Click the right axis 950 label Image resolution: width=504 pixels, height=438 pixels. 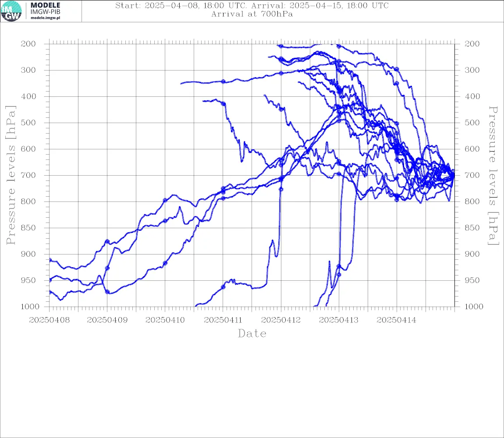pos(472,280)
